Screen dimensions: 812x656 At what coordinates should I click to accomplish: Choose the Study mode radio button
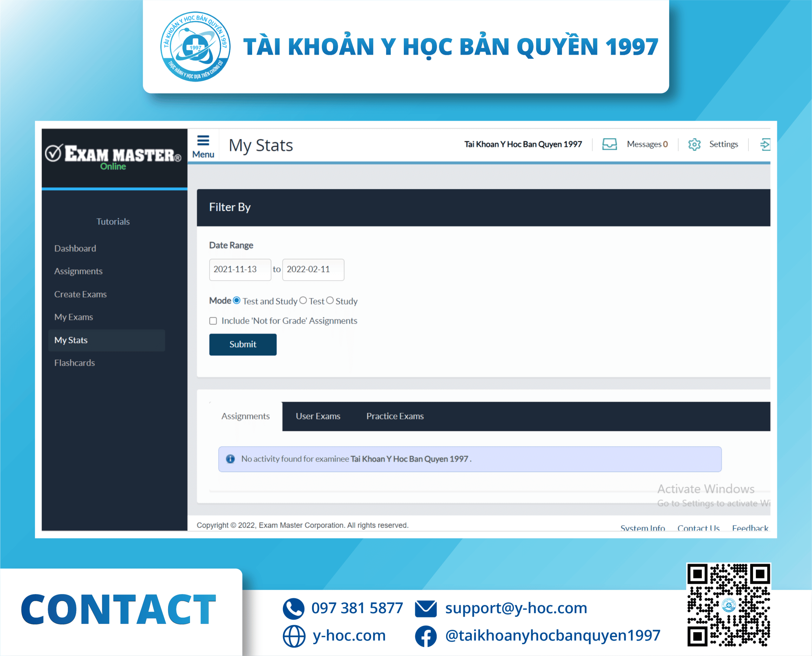pyautogui.click(x=330, y=300)
